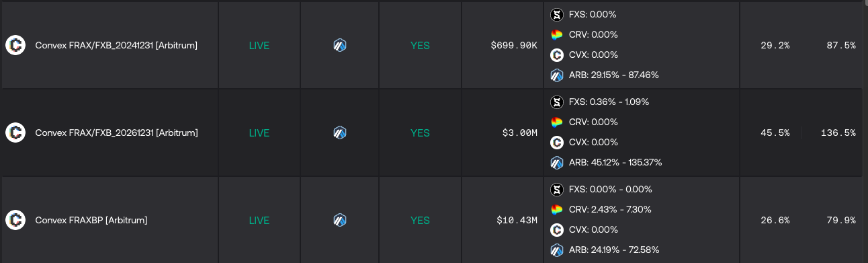Click the 26.6% base APR value
This screenshot has height=263, width=868.
click(775, 221)
